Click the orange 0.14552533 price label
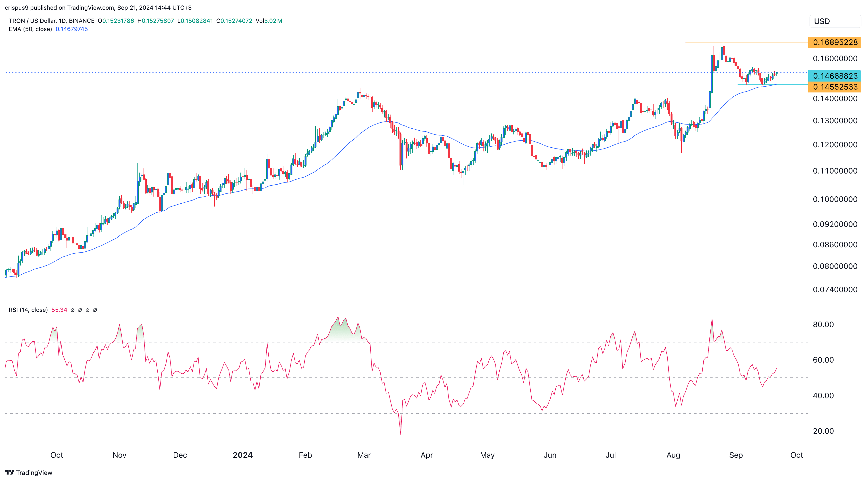The width and height of the screenshot is (868, 481). (835, 87)
